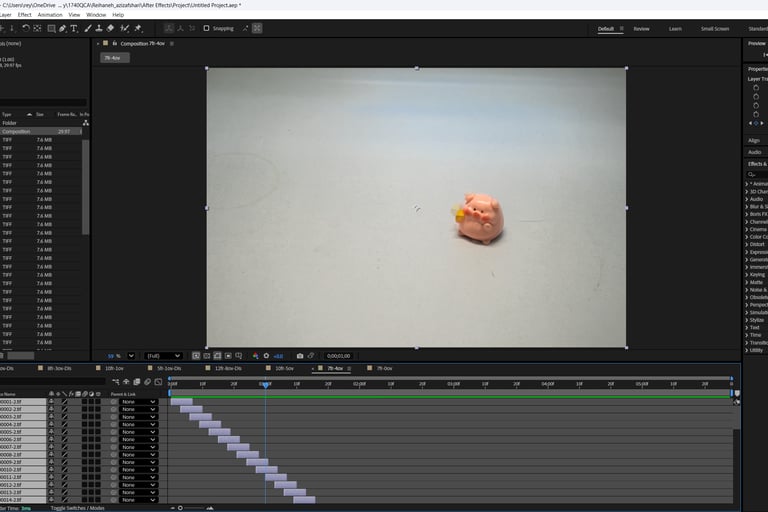This screenshot has width=768, height=512.
Task: Open the Window menu
Action: tap(96, 15)
